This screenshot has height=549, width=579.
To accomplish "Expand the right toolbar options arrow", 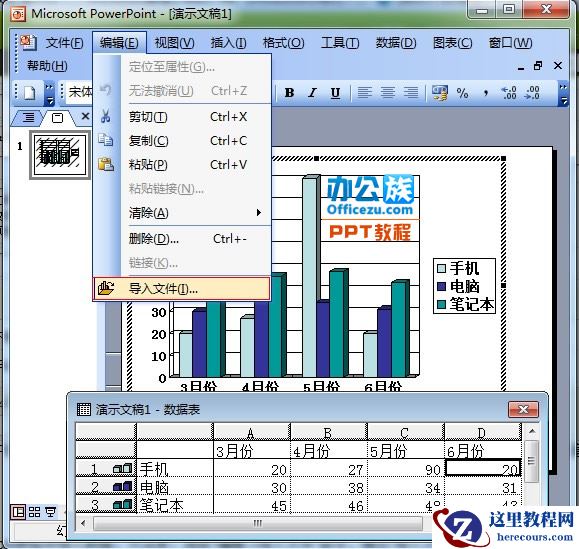I will tap(563, 94).
